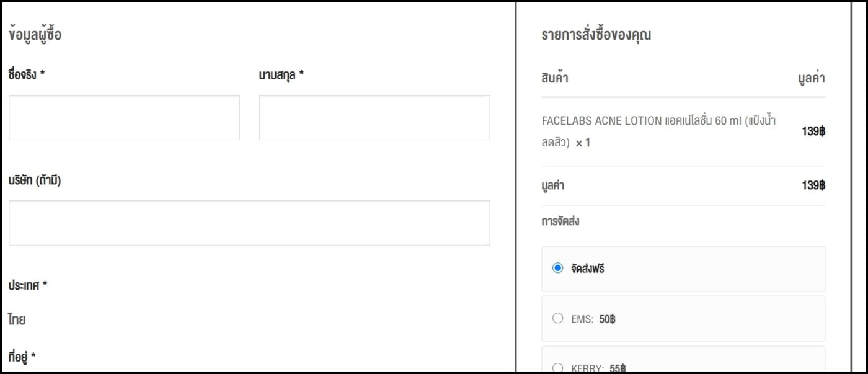Click the การจัดส่ง shipping section label
The width and height of the screenshot is (868, 374).
[x=560, y=221]
